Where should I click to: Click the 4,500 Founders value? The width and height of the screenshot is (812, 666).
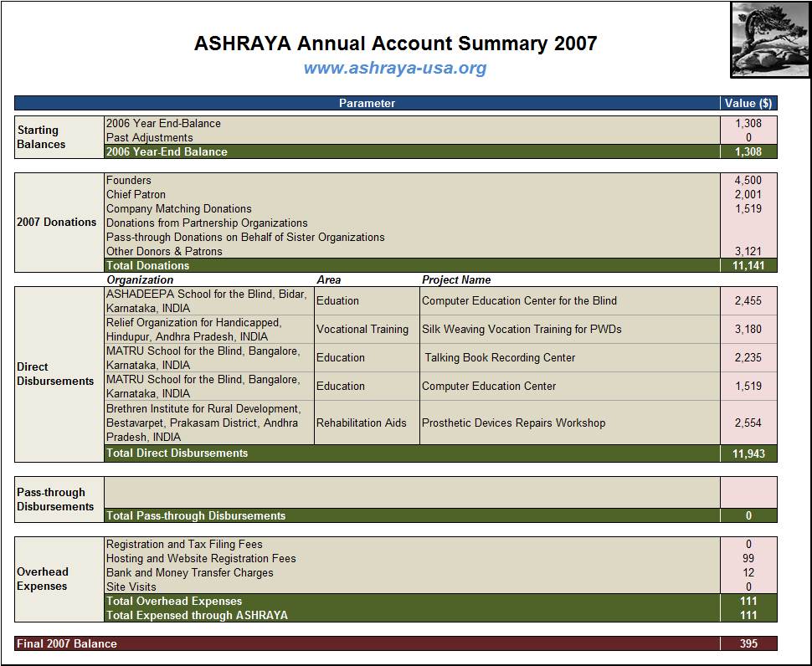coord(748,180)
